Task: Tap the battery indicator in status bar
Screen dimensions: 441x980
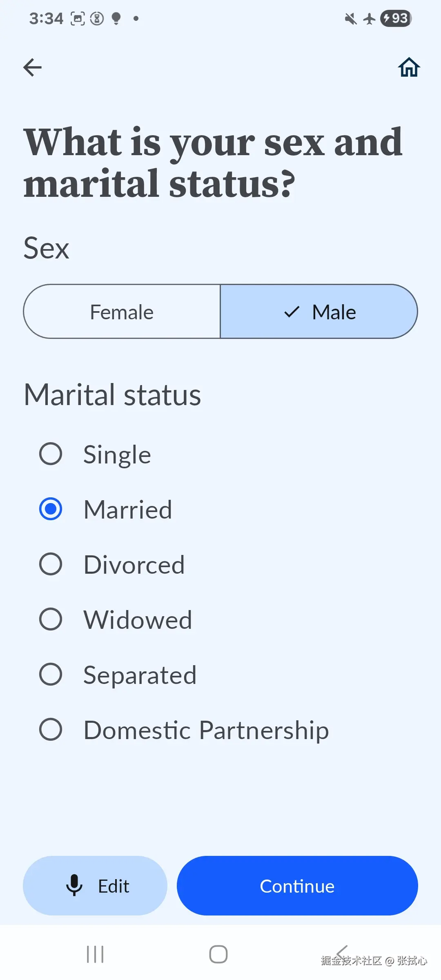Action: click(396, 18)
